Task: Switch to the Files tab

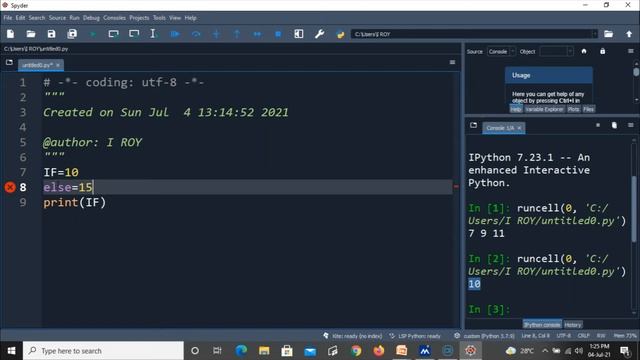Action: coord(589,109)
